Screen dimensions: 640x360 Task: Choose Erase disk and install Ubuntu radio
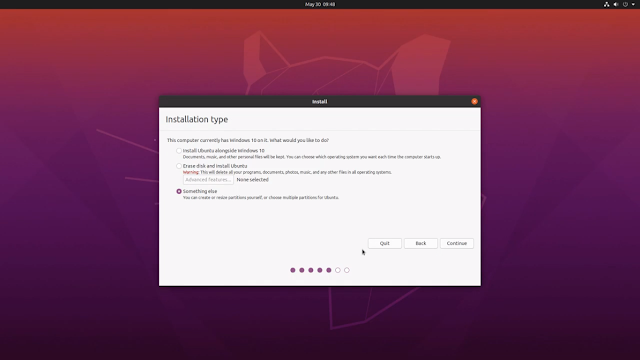click(179, 166)
